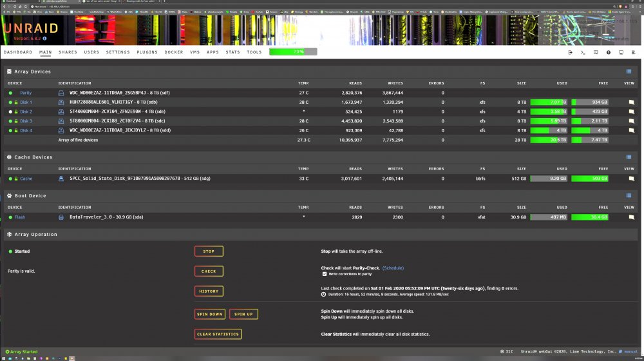Screen dimensions: 644x361
Task: Click the log icon in top-right toolbar
Action: click(633, 53)
